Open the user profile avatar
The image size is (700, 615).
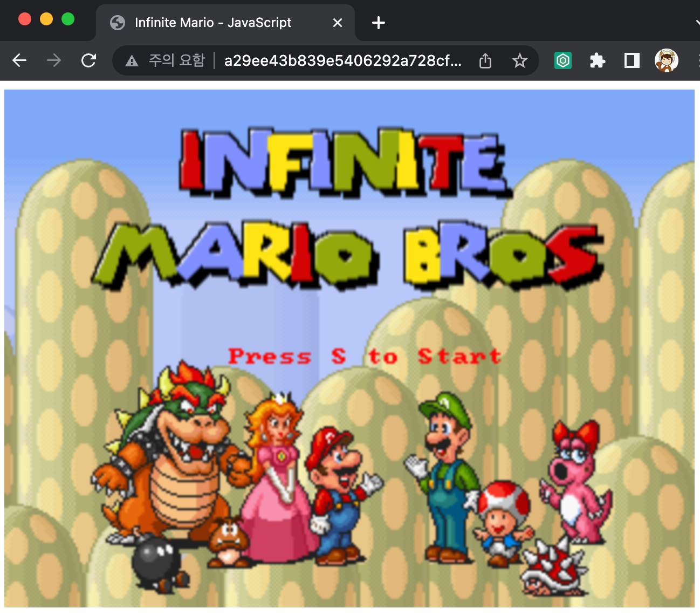[667, 60]
